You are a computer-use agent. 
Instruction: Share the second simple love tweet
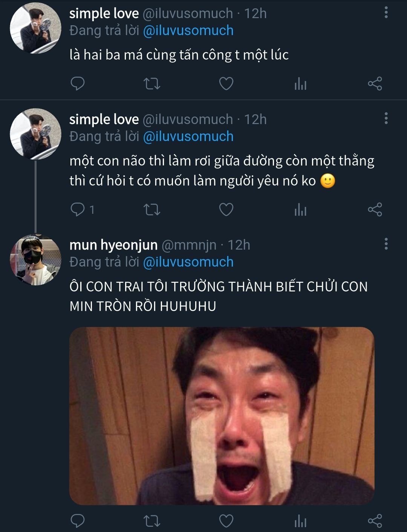[x=375, y=209]
